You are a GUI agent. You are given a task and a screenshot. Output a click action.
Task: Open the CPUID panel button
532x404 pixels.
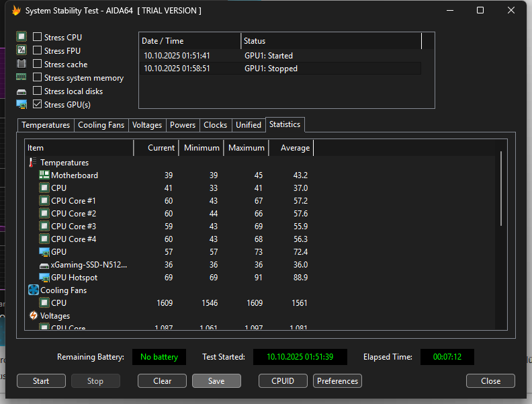[x=283, y=381]
